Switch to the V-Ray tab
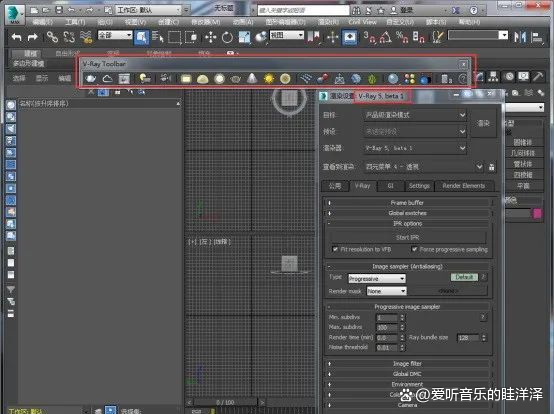Image resolution: width=554 pixels, height=414 pixels. (x=363, y=186)
